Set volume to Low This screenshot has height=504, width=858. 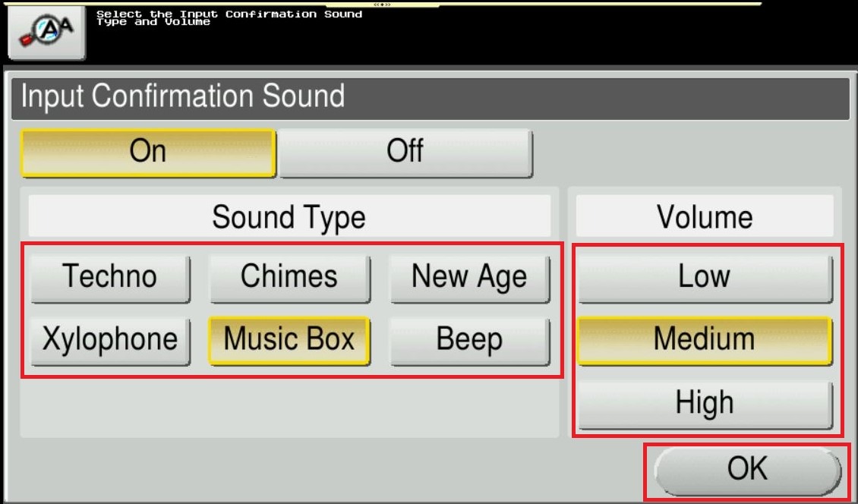705,277
